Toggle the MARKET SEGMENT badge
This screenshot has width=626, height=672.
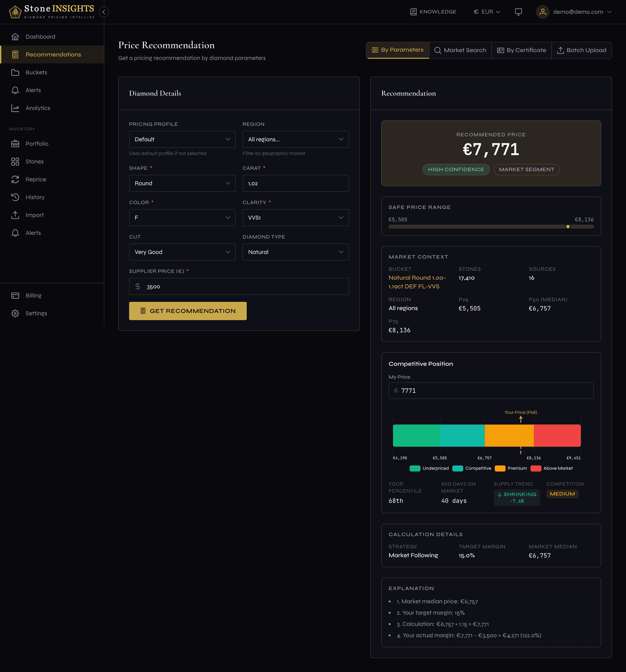pos(526,169)
